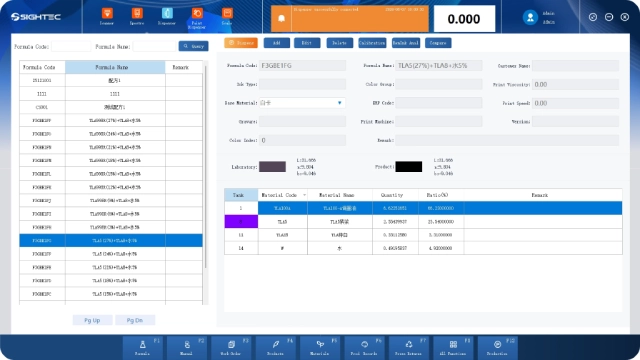
Task: Click the ERP Code field
Action: [x=439, y=103]
